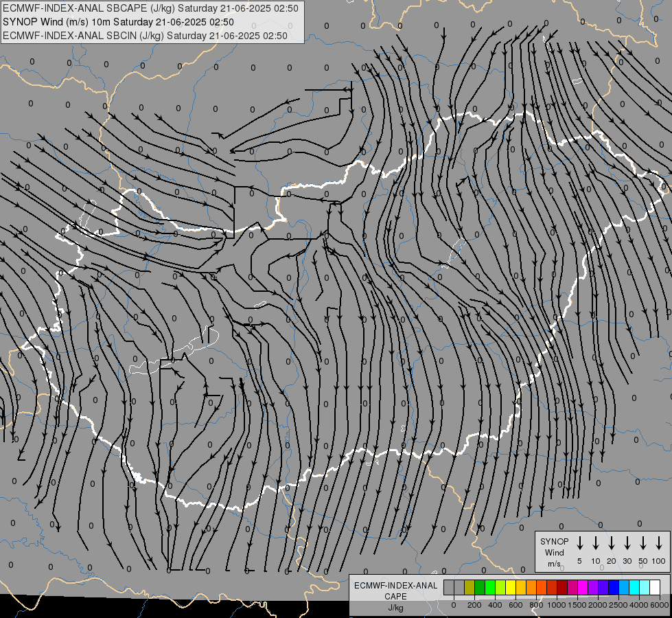Pick the dark red CAPE legend swatch
This screenshot has height=618, width=672.
(562, 587)
